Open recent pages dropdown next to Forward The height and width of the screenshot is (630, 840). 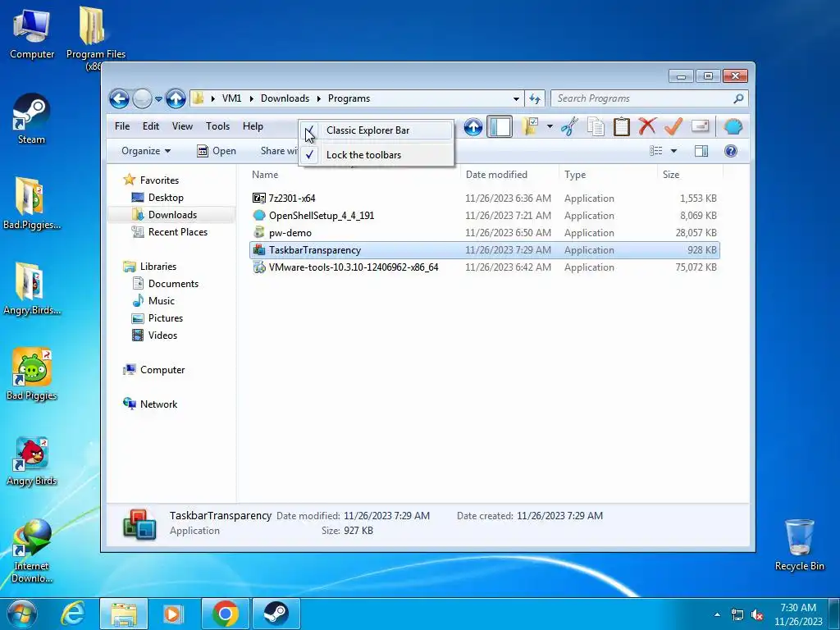point(158,99)
